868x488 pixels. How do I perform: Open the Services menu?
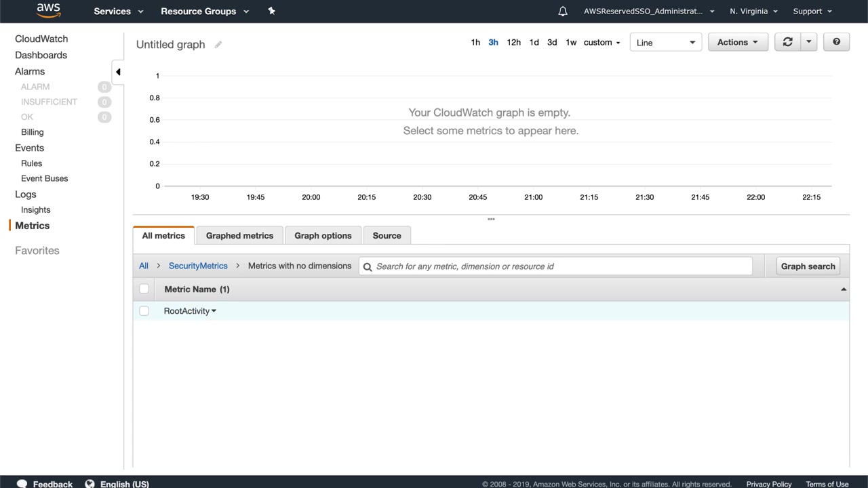[119, 11]
